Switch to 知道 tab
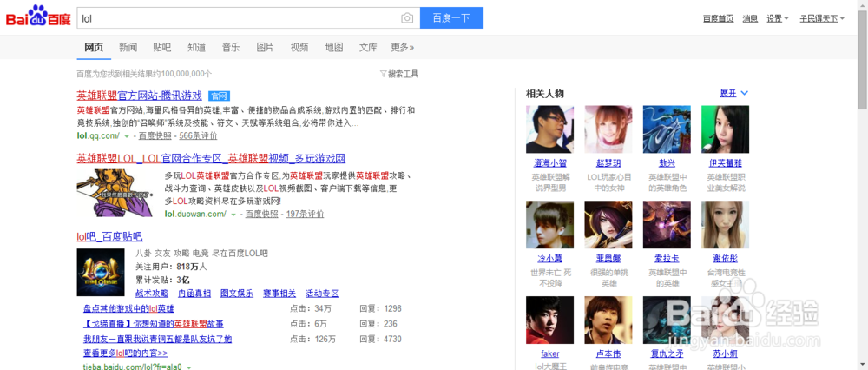 click(196, 47)
